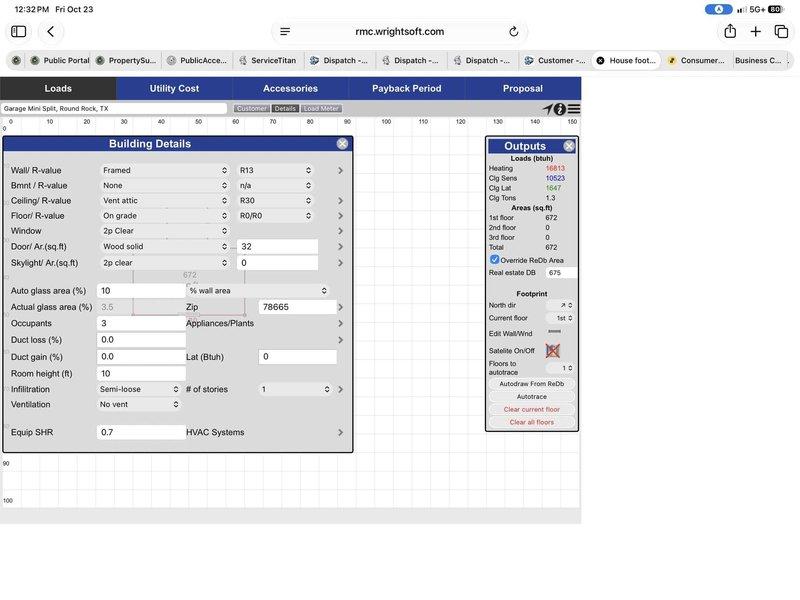The image size is (800, 600).
Task: Open the reader menu icon in address bar
Action: pos(285,32)
